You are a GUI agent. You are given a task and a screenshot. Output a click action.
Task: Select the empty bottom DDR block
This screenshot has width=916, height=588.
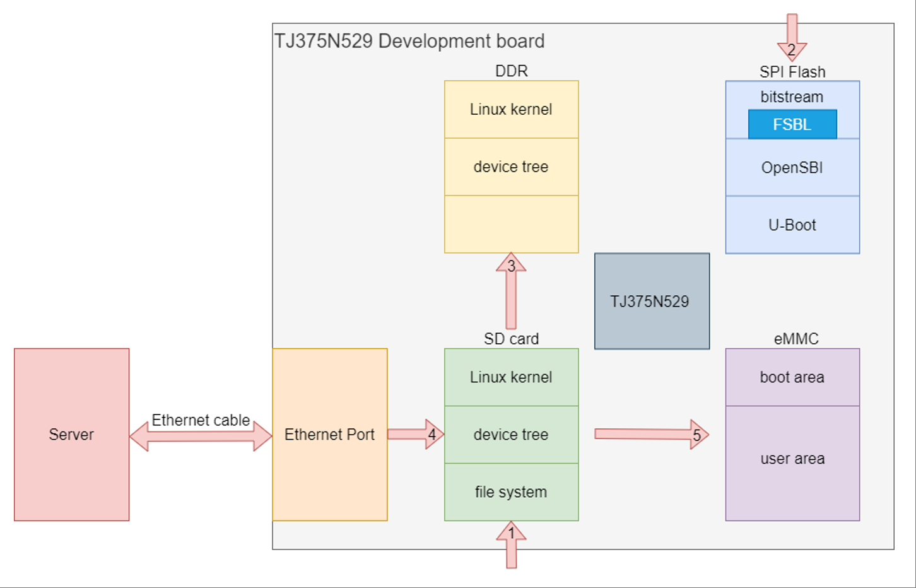pos(511,224)
